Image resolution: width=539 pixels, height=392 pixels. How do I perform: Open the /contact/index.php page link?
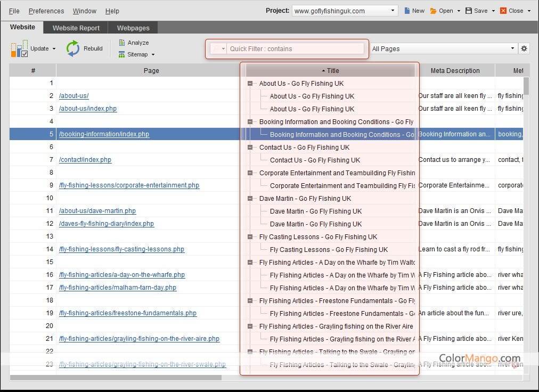click(x=85, y=160)
